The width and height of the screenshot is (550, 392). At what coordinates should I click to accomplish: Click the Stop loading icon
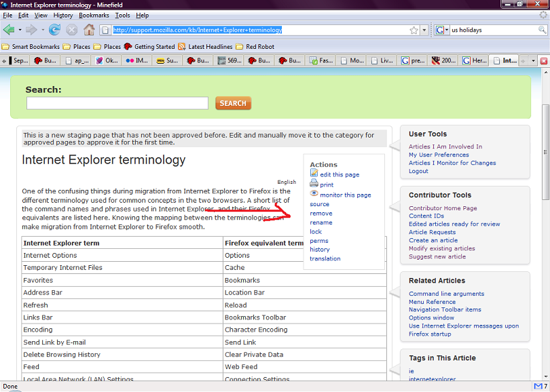(x=72, y=30)
